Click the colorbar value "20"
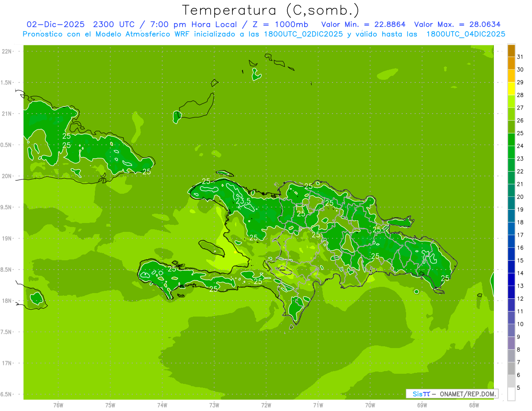Image resolution: width=532 pixels, height=411 pixels. 520,197
